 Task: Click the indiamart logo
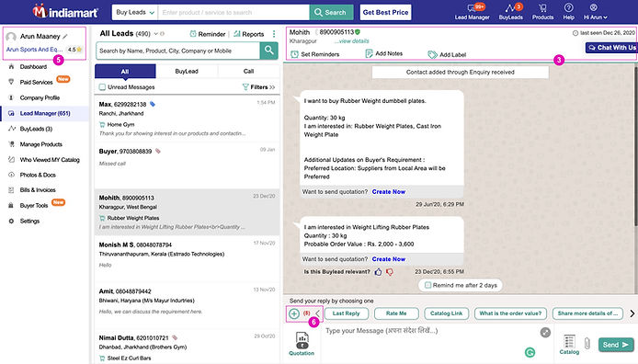(x=65, y=12)
